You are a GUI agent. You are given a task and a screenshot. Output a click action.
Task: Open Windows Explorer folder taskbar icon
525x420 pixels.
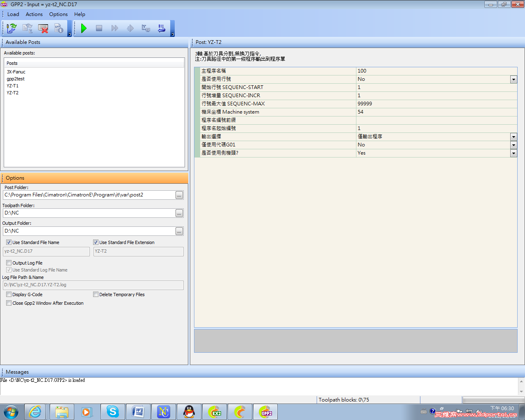point(62,412)
